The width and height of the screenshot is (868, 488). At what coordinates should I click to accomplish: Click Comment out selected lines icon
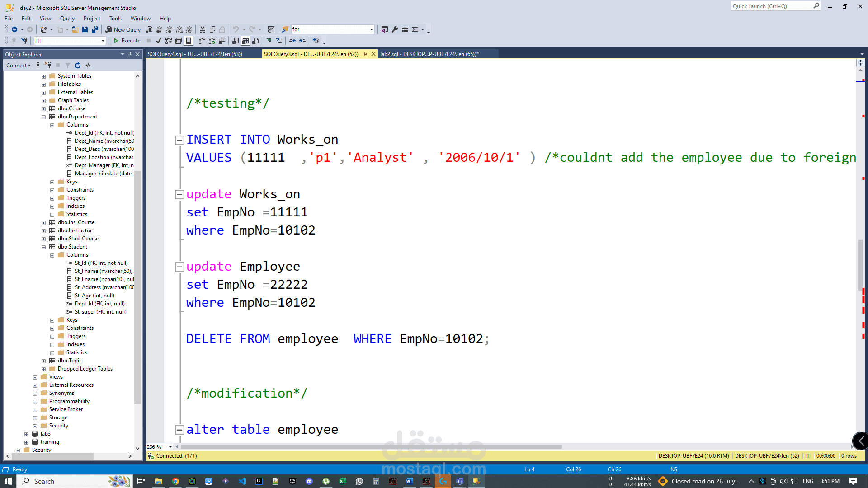point(269,41)
